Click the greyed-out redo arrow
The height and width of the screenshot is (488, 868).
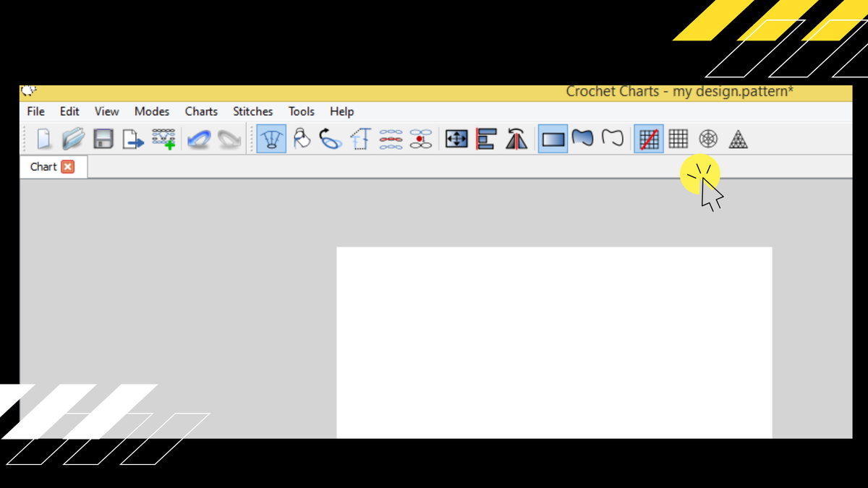pos(229,139)
